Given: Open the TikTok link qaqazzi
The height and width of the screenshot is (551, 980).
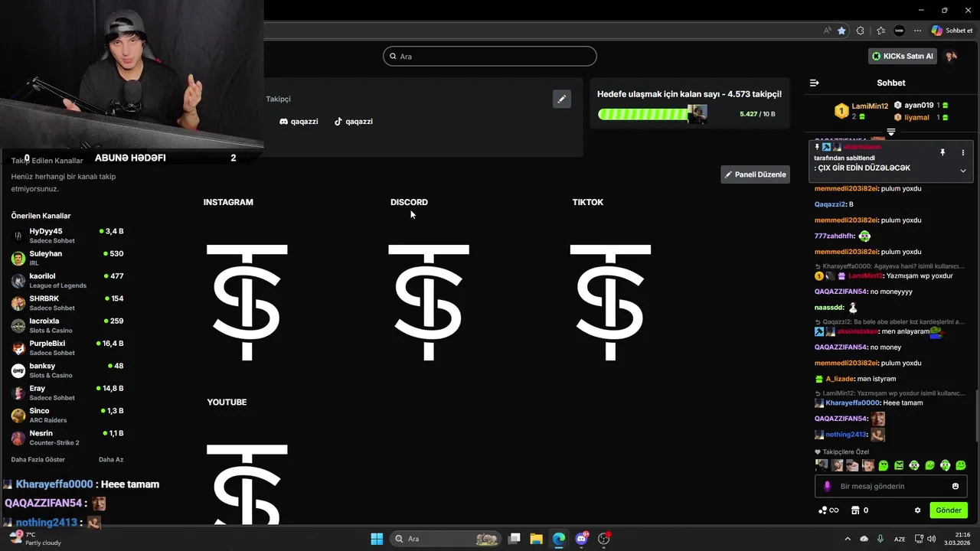Looking at the screenshot, I should (353, 121).
